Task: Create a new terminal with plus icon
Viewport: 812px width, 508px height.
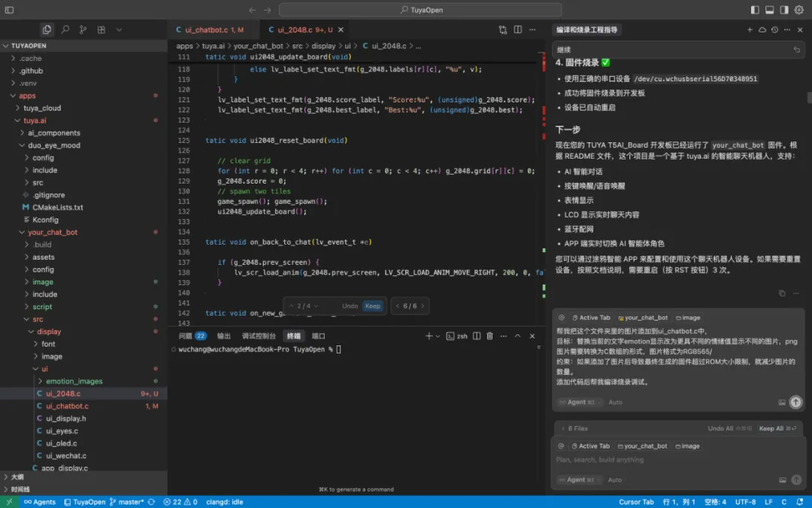Action: point(429,336)
